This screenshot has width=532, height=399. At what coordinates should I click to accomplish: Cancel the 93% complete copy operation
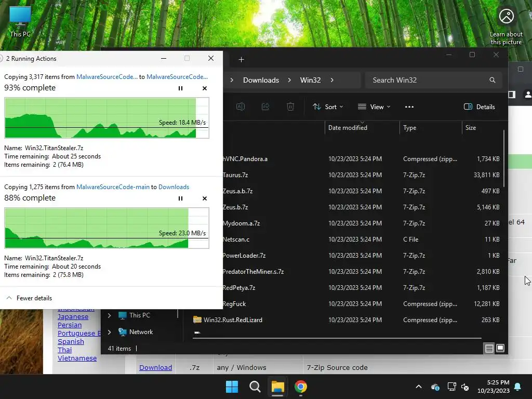coord(205,88)
